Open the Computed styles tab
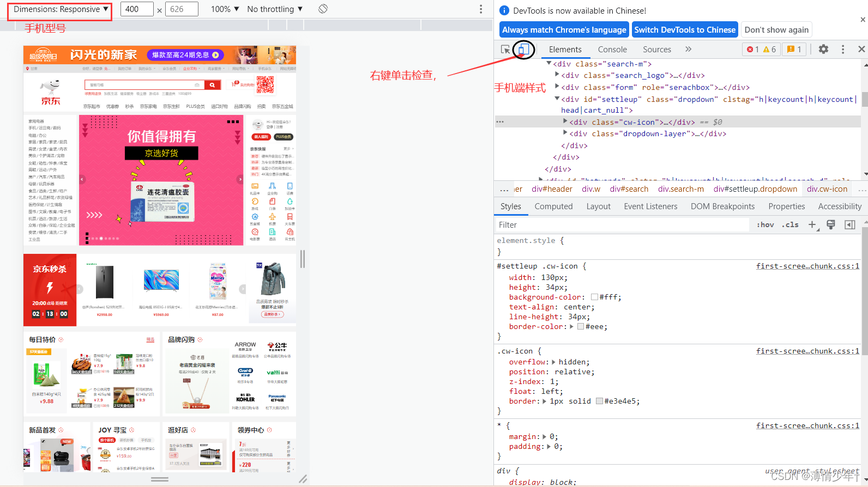Image resolution: width=868 pixels, height=487 pixels. point(553,206)
